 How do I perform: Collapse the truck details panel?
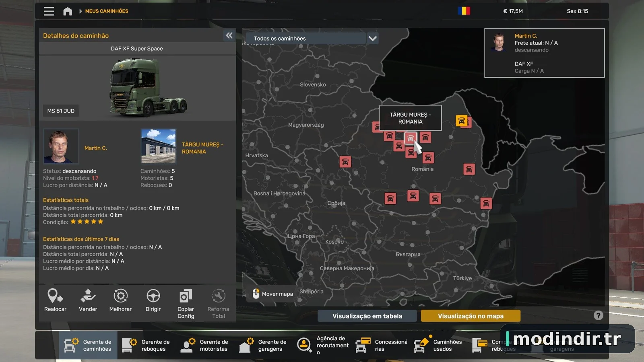pos(229,35)
